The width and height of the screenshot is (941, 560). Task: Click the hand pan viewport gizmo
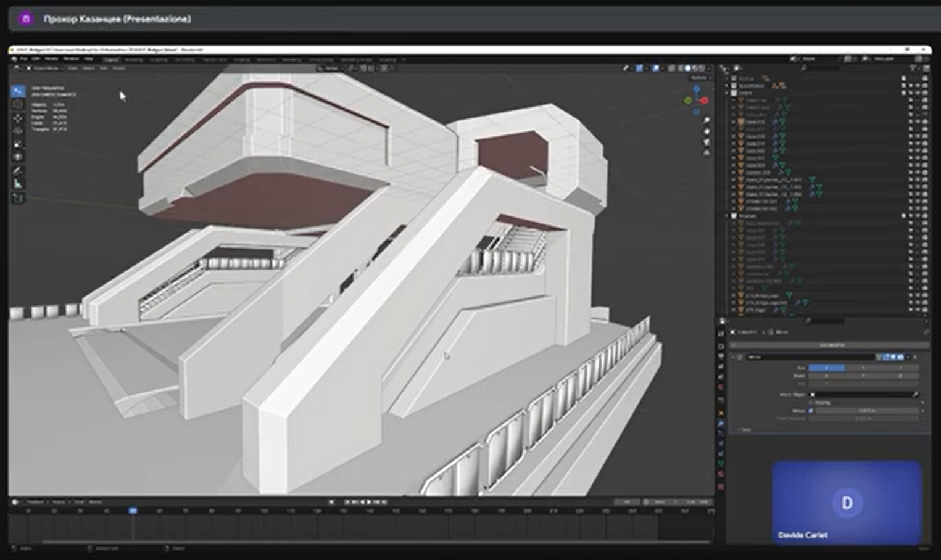(x=707, y=131)
